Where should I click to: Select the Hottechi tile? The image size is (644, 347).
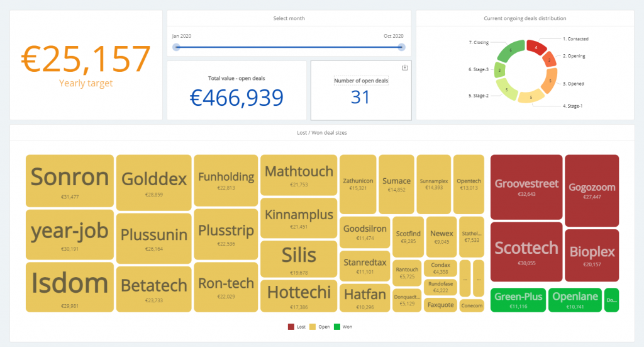(299, 296)
